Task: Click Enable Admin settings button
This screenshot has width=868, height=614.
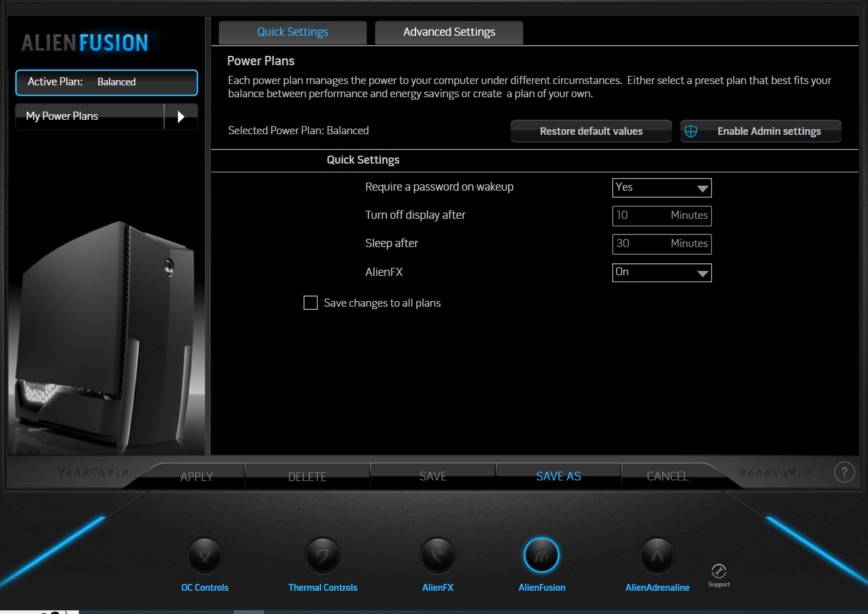Action: tap(761, 131)
